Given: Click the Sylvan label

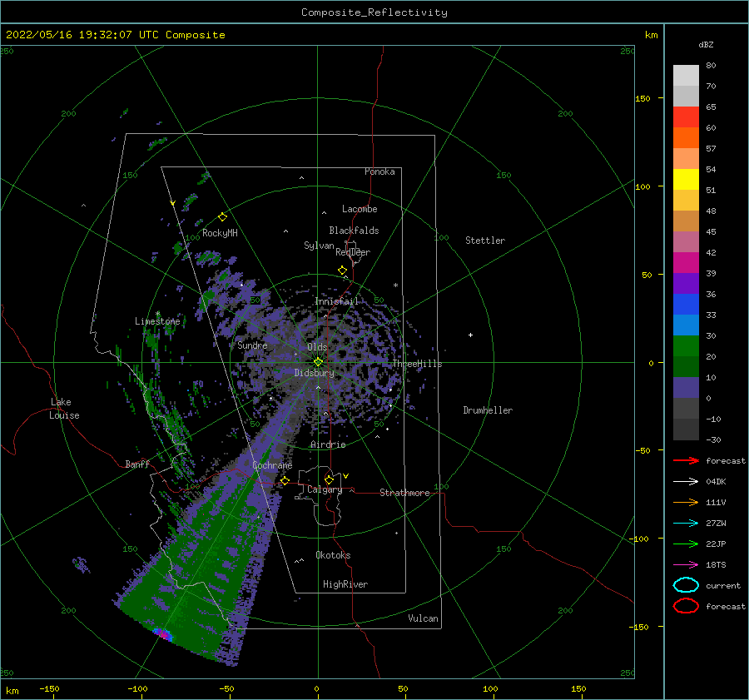Looking at the screenshot, I should point(319,246).
